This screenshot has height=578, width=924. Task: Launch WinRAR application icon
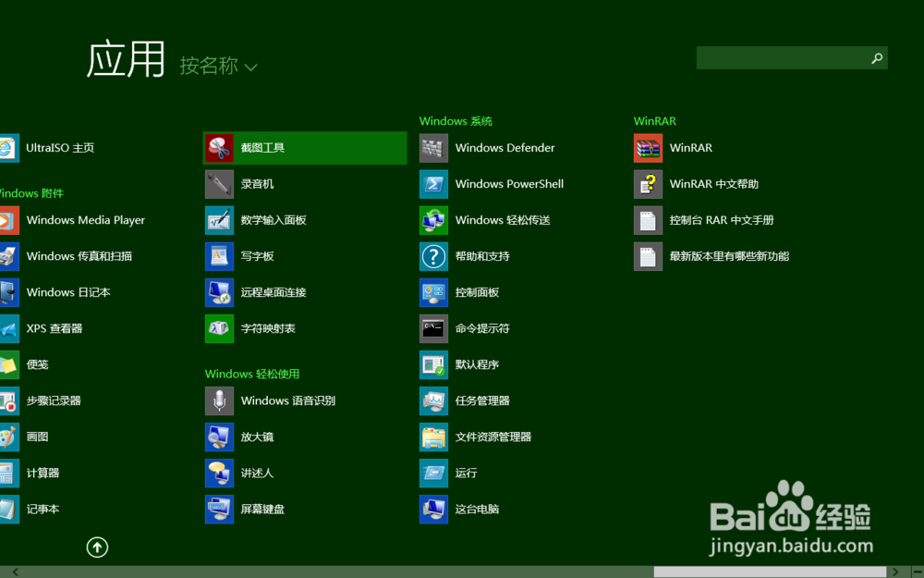pyautogui.click(x=649, y=148)
